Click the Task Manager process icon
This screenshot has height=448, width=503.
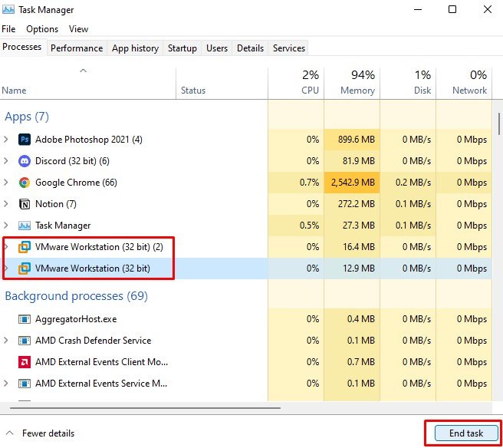tap(24, 226)
